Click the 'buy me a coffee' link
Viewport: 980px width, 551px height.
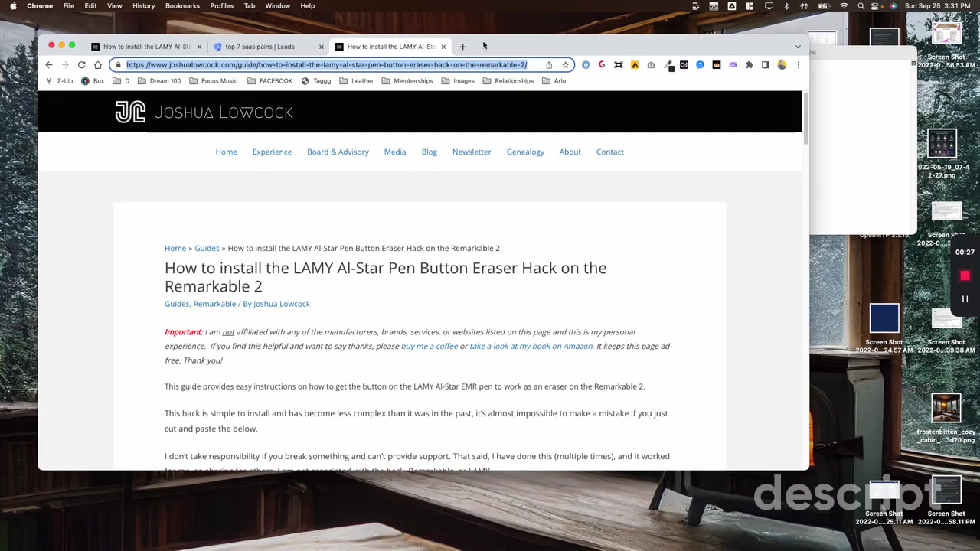pyautogui.click(x=430, y=346)
